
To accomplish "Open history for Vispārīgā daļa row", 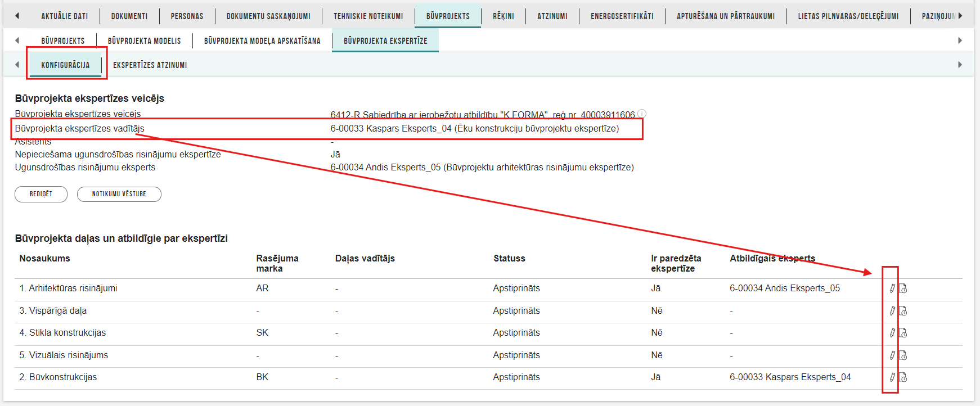I will point(903,311).
